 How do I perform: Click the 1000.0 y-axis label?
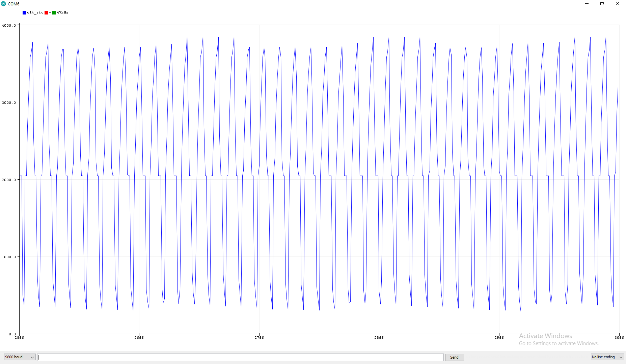[9, 257]
